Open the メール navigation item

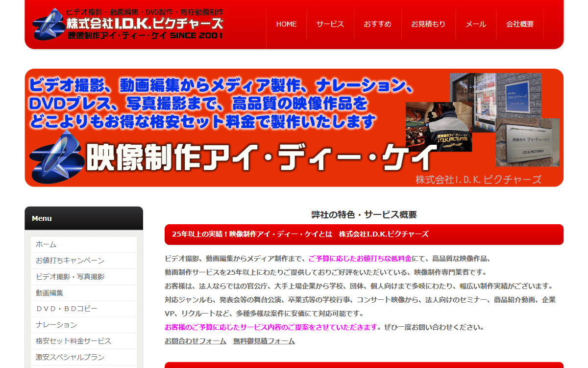(x=476, y=24)
